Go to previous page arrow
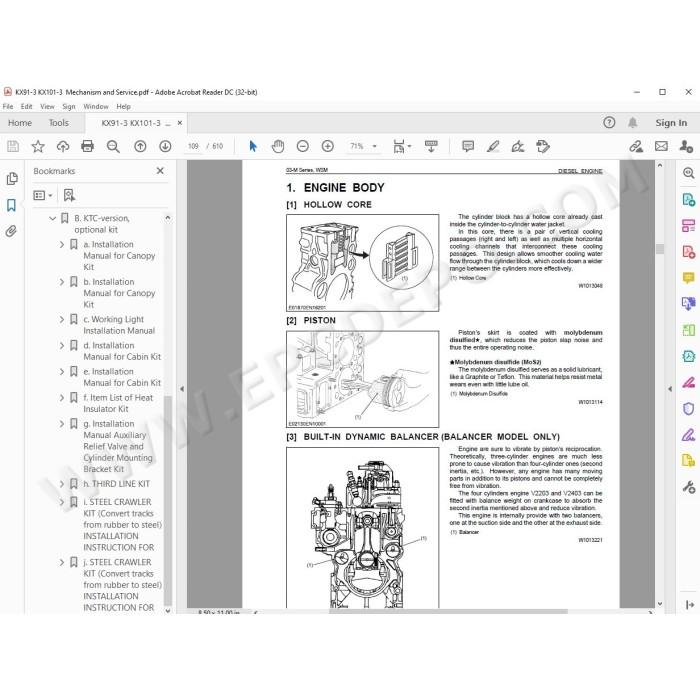The height and width of the screenshot is (700, 700). point(140,146)
